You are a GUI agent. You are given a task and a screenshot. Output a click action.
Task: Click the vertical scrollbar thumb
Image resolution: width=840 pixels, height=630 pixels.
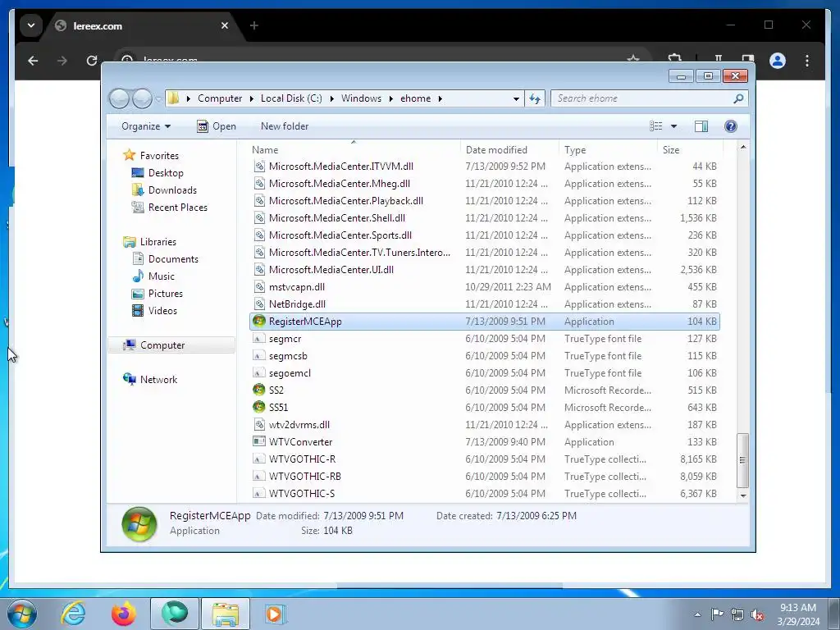[742, 460]
